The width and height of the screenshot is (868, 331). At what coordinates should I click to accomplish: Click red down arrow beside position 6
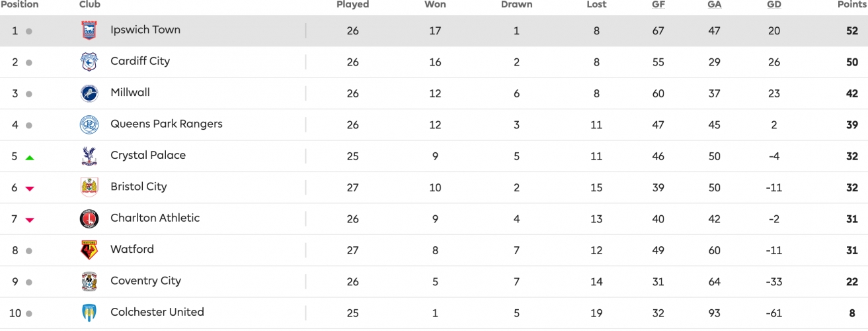29,189
